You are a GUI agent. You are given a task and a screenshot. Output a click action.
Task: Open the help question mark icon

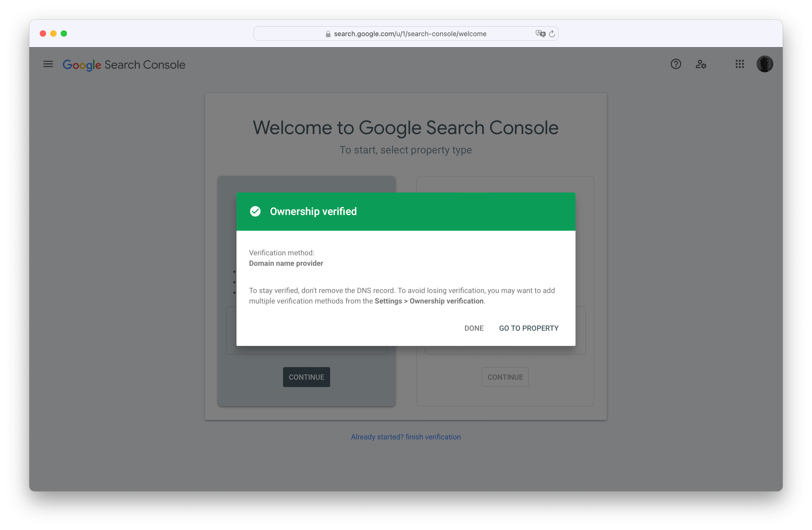(675, 64)
